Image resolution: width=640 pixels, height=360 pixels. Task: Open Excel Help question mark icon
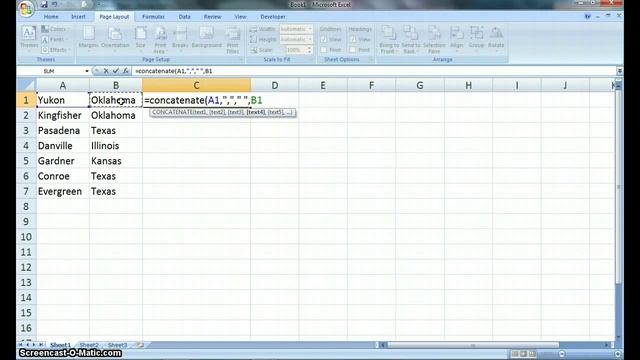coord(588,16)
